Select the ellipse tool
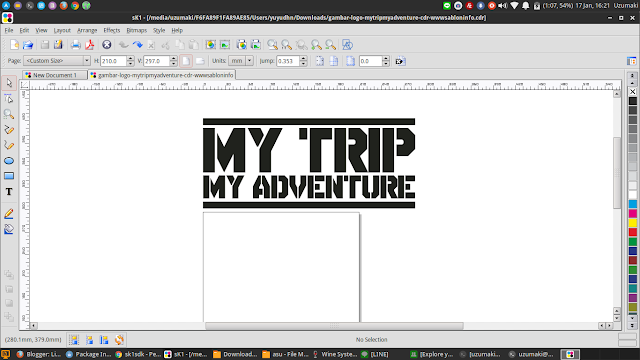The height and width of the screenshot is (360, 640). coord(9,161)
